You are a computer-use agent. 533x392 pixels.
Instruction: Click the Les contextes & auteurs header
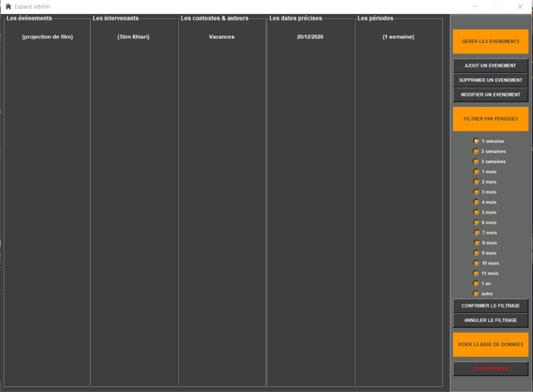coord(215,18)
